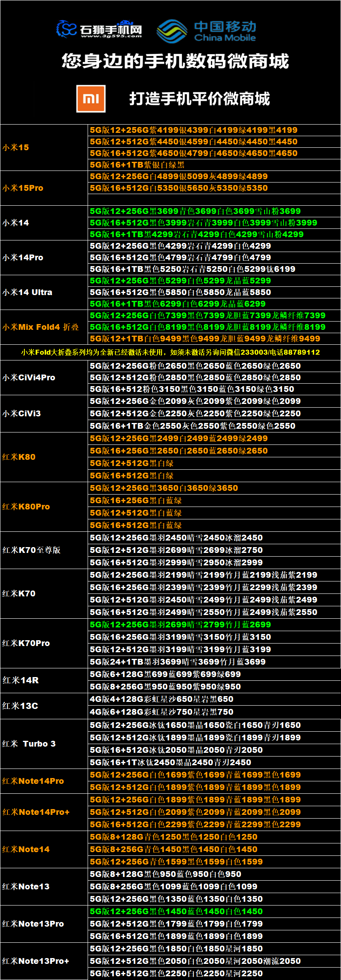Select the slogan 打造手机平价微商城
Image resolution: width=341 pixels, height=980 pixels.
click(200, 99)
